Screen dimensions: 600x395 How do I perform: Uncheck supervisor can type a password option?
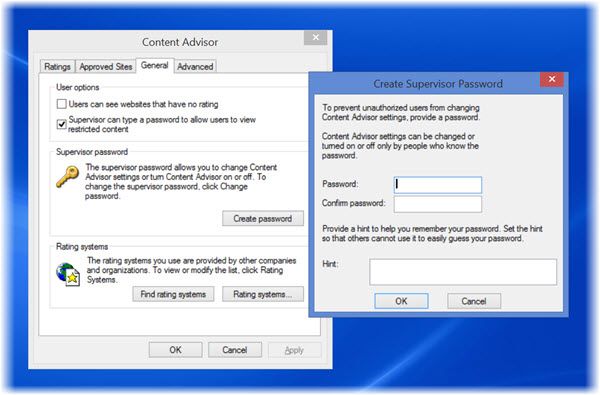[x=61, y=124]
